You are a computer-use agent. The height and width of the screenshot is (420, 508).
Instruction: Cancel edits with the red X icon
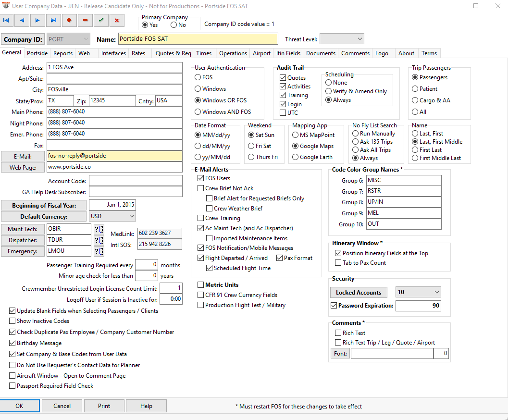pos(117,20)
